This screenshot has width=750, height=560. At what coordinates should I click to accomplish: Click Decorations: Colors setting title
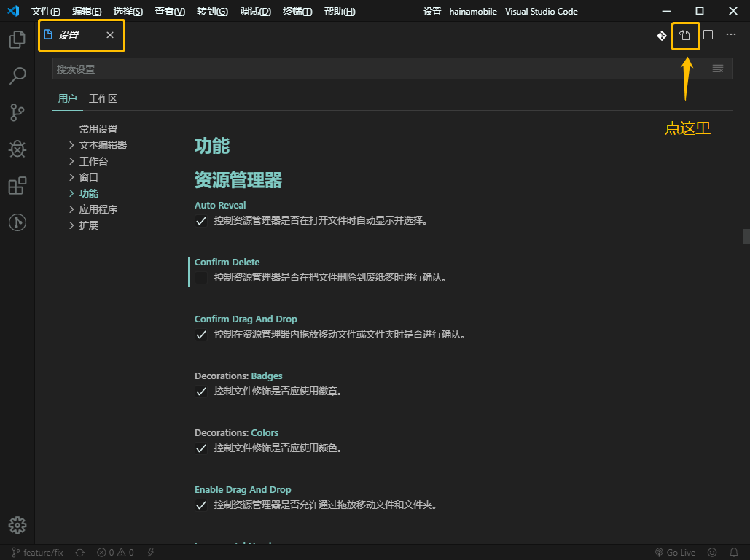tap(236, 432)
